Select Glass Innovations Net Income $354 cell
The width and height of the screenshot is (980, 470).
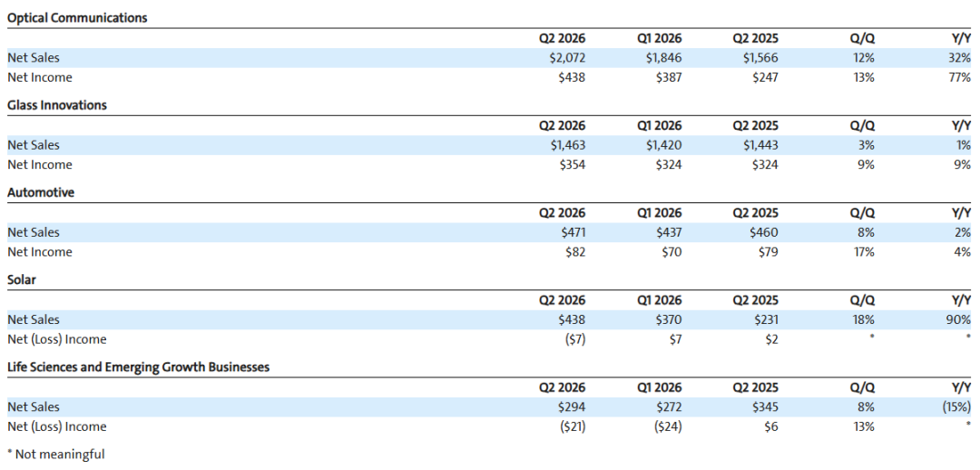[572, 165]
